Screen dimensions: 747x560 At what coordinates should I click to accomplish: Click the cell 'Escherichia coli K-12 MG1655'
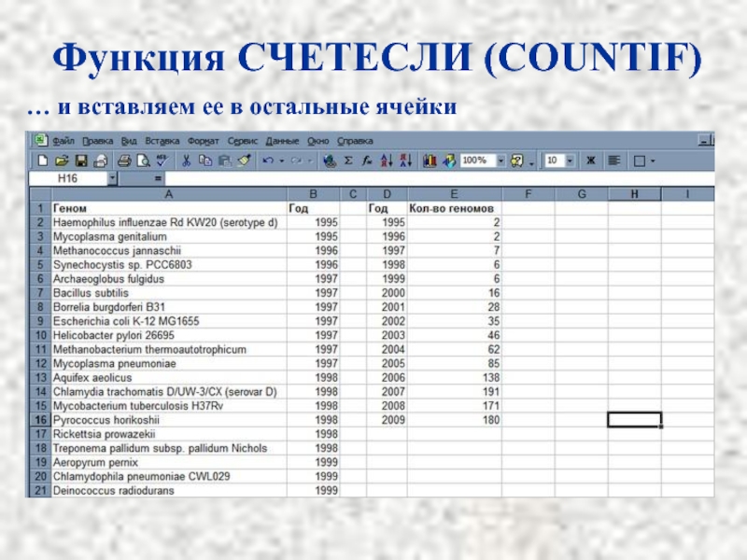click(x=169, y=321)
